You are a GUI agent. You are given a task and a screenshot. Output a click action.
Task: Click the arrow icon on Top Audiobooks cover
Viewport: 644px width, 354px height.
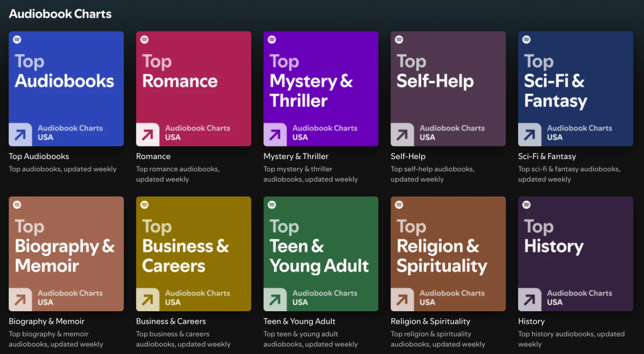(x=21, y=134)
